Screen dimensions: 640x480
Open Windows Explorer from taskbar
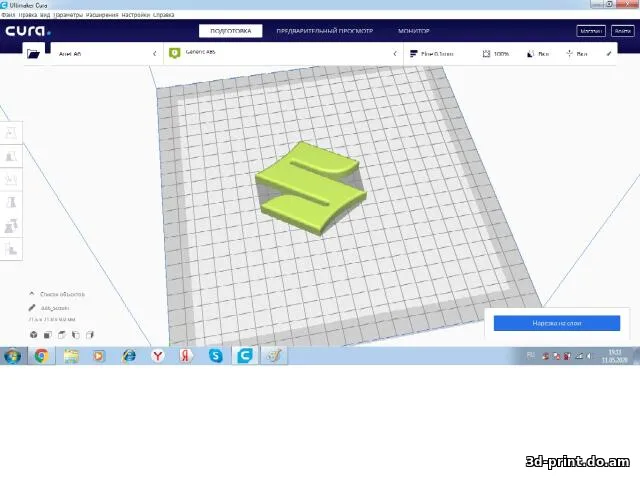click(71, 356)
